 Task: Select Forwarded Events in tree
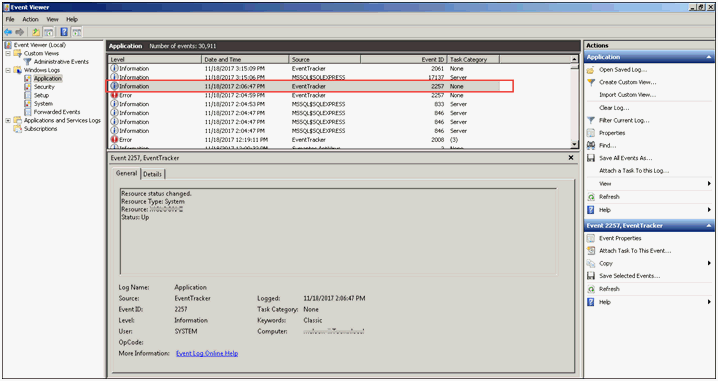point(57,112)
